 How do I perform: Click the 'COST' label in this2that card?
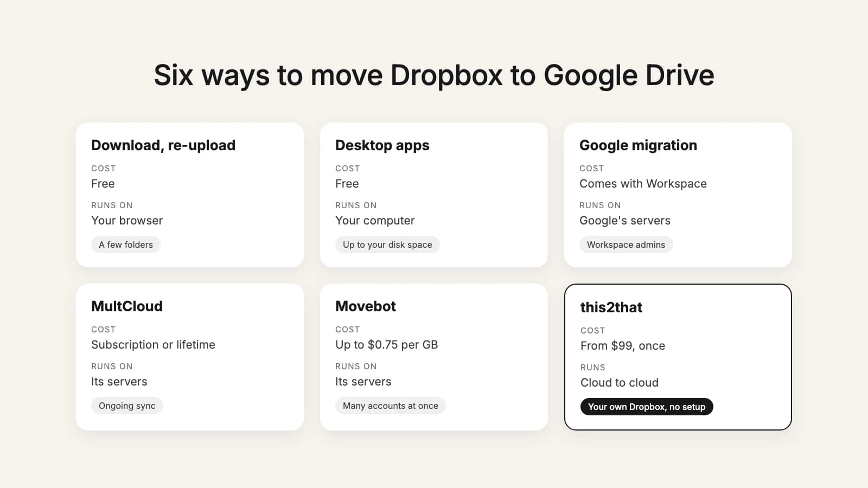592,331
